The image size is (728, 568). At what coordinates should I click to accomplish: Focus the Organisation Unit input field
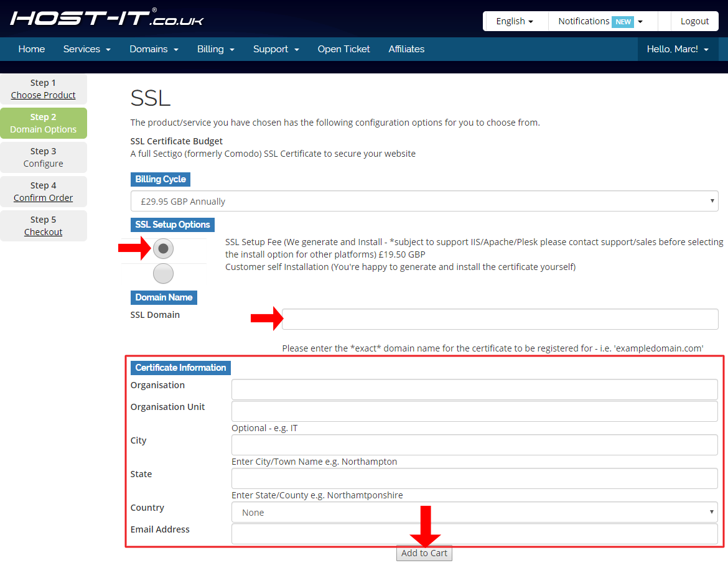tap(475, 411)
